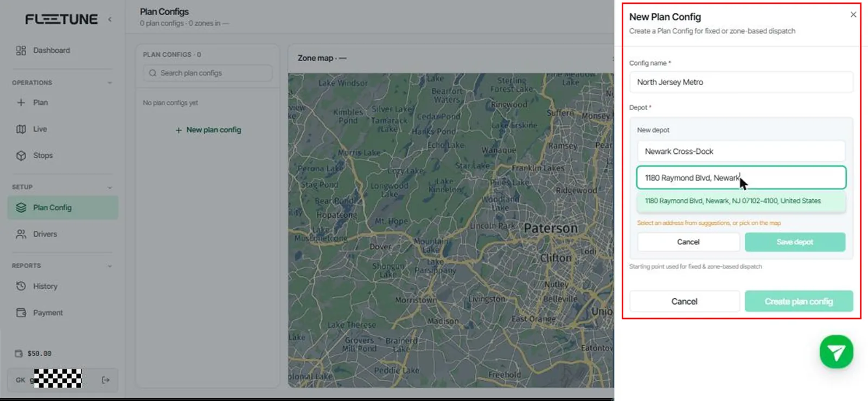Click the Live map icon

pyautogui.click(x=21, y=129)
